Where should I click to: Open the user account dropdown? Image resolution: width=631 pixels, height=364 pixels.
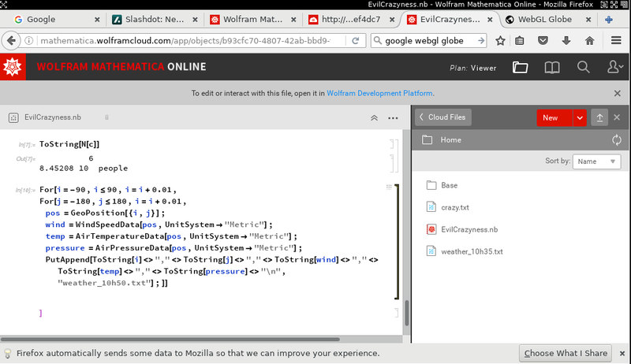click(614, 68)
